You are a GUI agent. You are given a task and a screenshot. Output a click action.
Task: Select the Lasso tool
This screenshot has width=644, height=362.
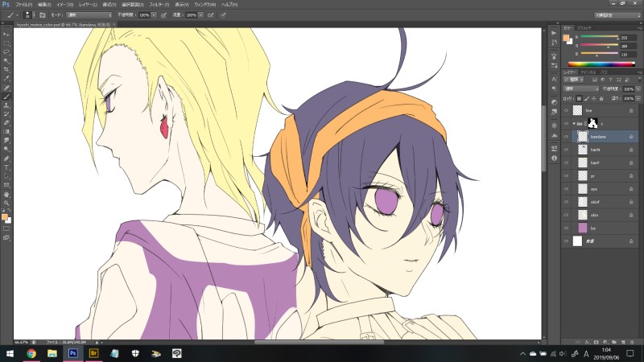(x=6, y=52)
